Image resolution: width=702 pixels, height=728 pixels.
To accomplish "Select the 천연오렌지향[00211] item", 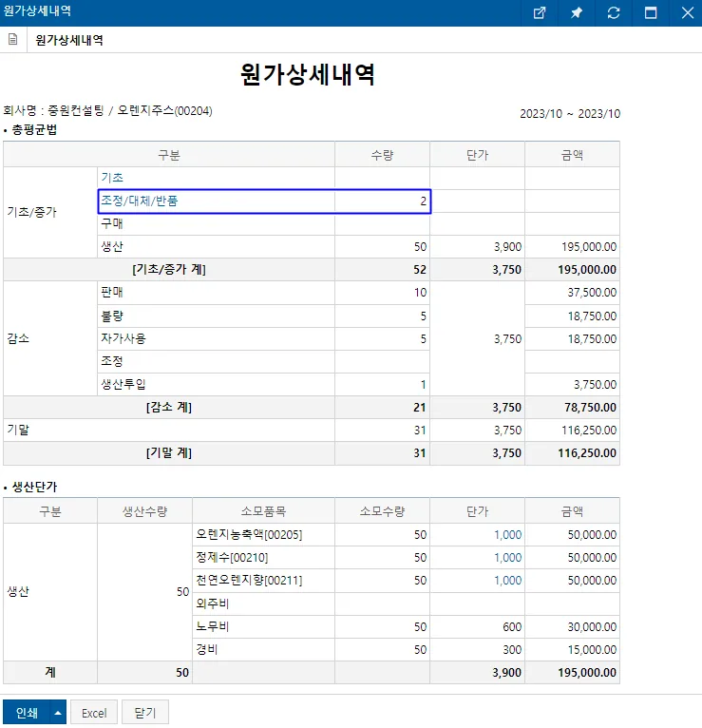I will click(x=249, y=580).
